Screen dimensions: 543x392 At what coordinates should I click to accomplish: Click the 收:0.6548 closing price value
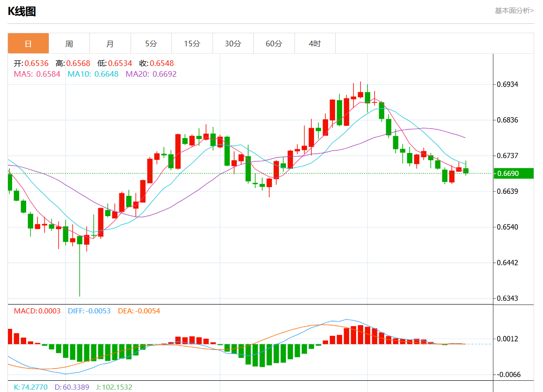coord(156,63)
